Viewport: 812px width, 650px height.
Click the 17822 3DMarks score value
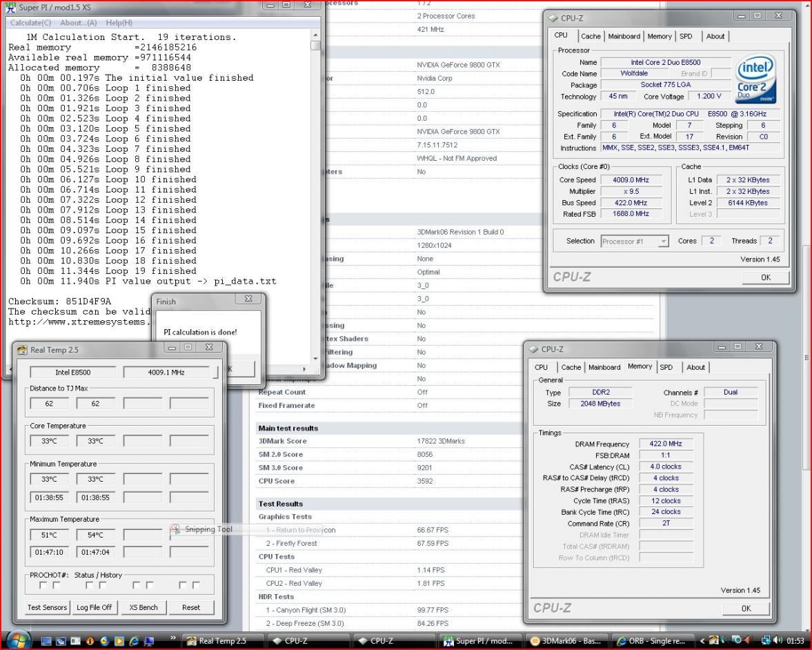tap(441, 442)
